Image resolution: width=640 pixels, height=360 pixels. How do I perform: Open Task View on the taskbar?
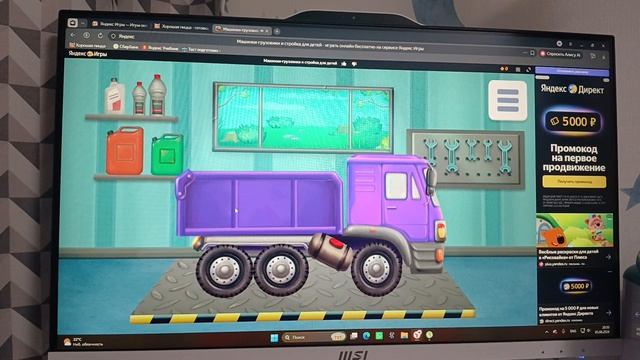coord(353,336)
